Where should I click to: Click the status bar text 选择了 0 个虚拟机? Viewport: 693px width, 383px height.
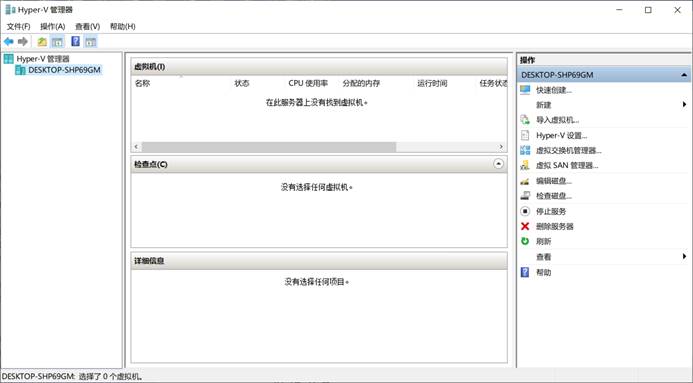(x=110, y=377)
